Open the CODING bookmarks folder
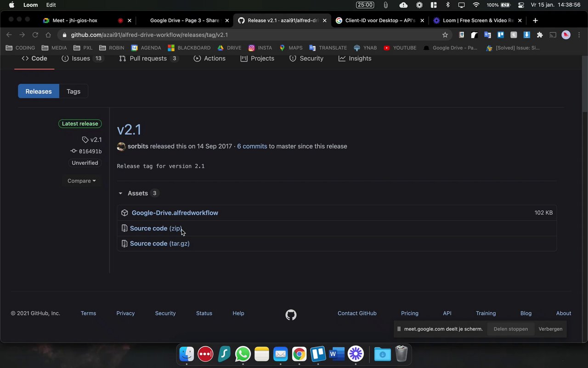 pos(20,48)
